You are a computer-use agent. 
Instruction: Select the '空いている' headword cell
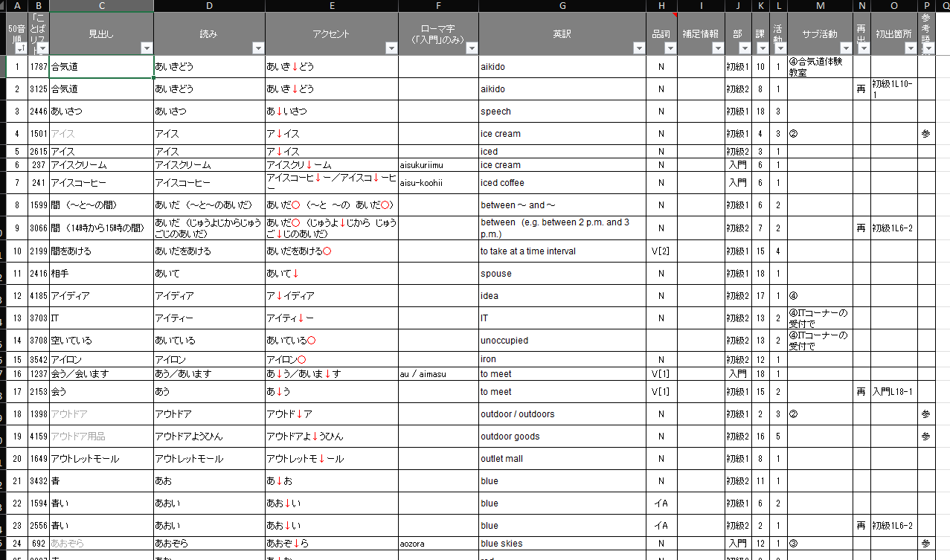coord(101,341)
